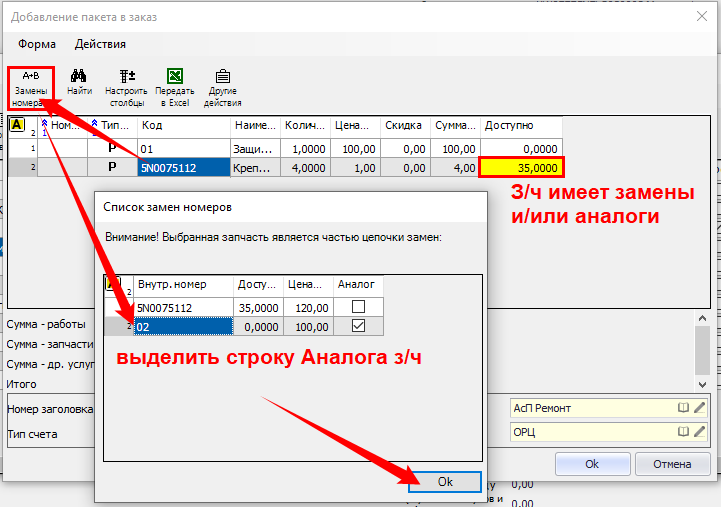
Task: Uncheck Аналог box for row 02
Action: [x=357, y=326]
